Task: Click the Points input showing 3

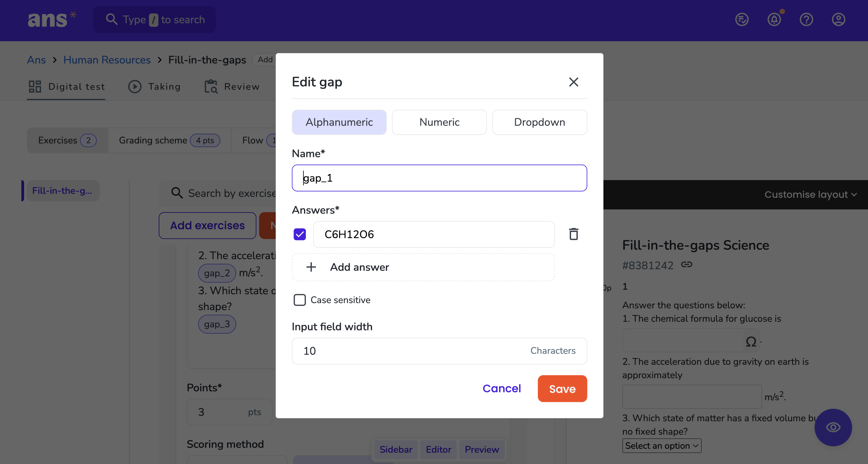Action: pyautogui.click(x=230, y=412)
